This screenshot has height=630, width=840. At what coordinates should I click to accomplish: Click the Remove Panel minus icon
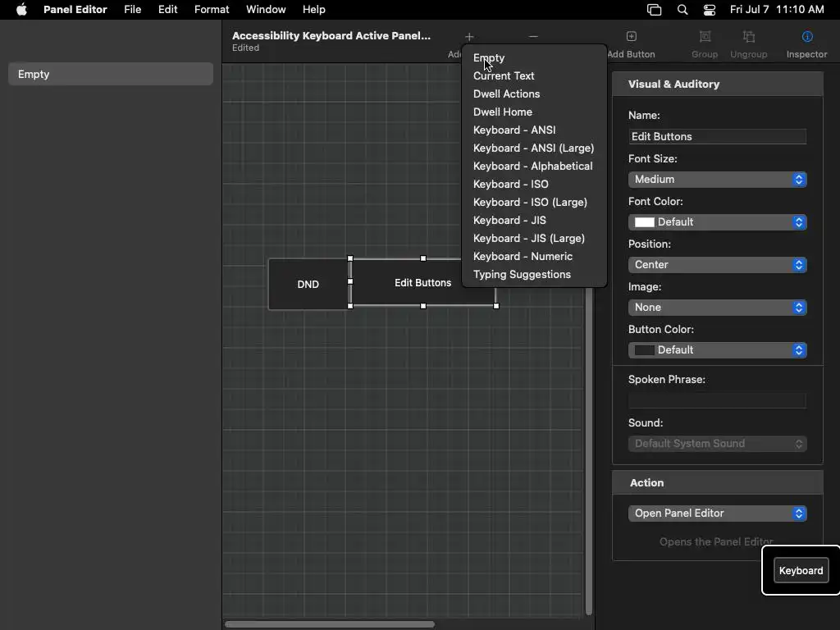pos(533,36)
